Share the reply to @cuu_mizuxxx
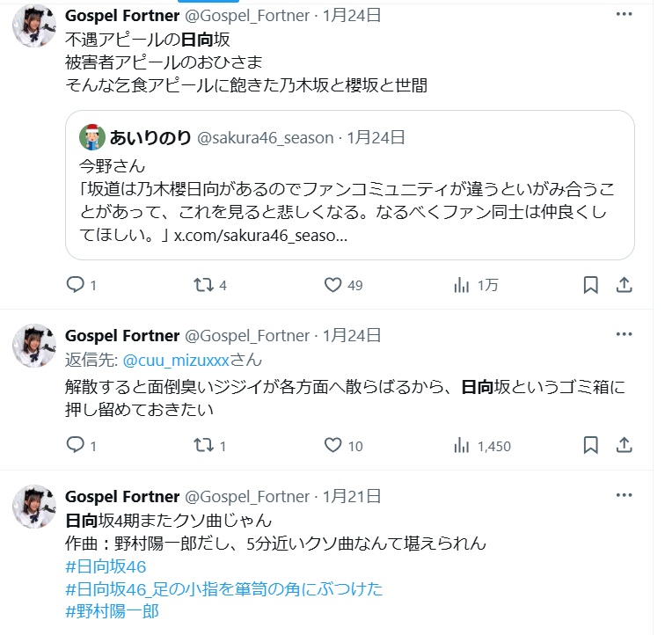This screenshot has width=672, height=635. (624, 446)
